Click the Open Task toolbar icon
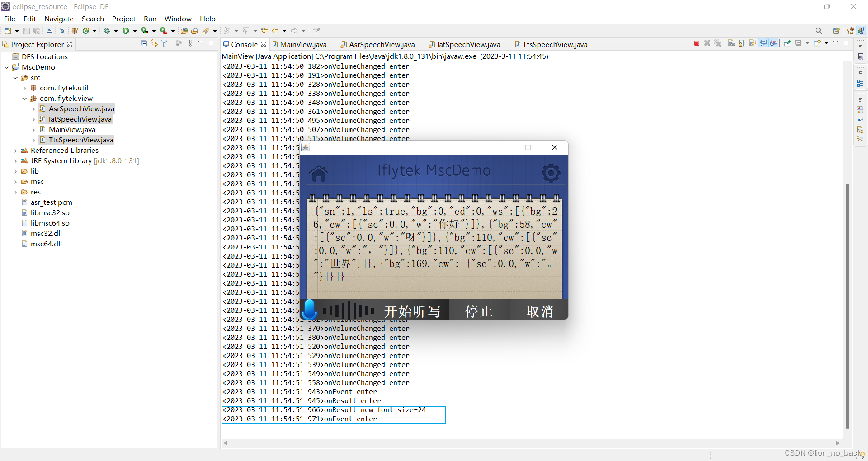 (194, 31)
